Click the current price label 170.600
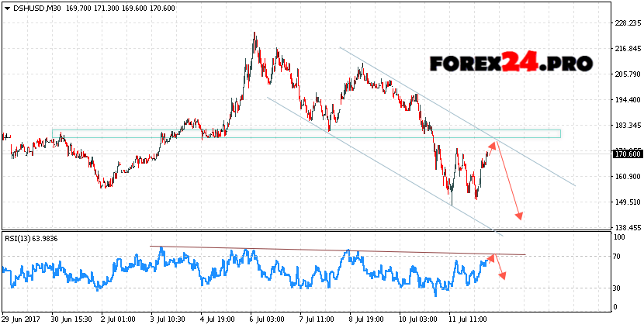The width and height of the screenshot is (644, 328). [626, 154]
